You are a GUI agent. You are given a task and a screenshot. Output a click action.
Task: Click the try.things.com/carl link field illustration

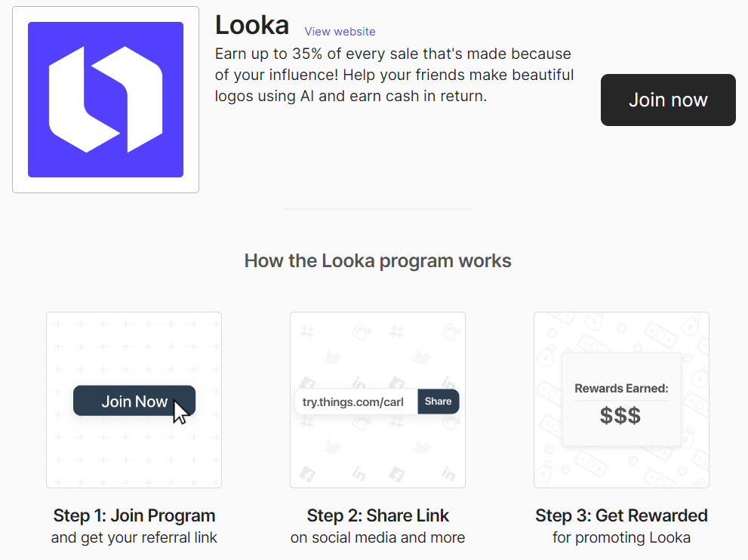(x=356, y=402)
